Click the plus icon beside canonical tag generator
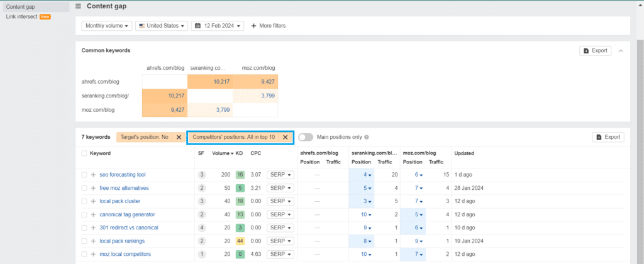Viewport: 644px width, 264px height. click(93, 214)
